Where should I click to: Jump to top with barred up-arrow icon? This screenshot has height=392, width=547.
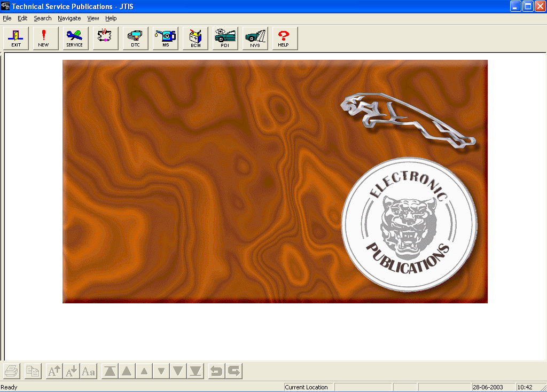pos(110,371)
